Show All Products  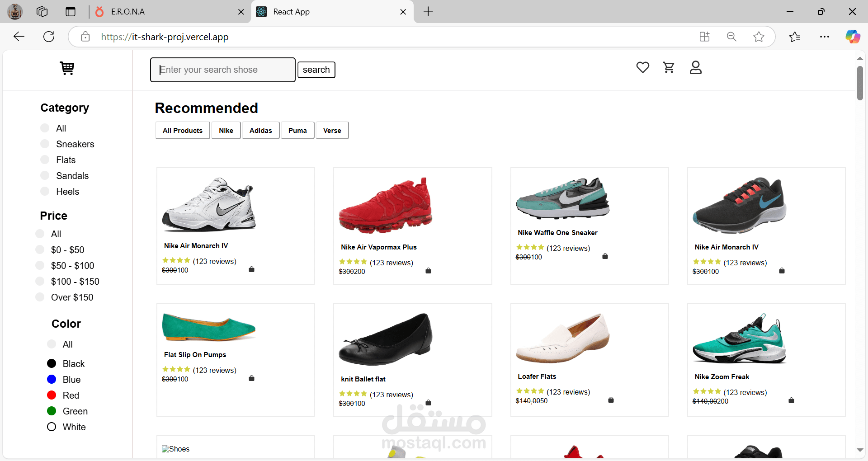tap(183, 130)
